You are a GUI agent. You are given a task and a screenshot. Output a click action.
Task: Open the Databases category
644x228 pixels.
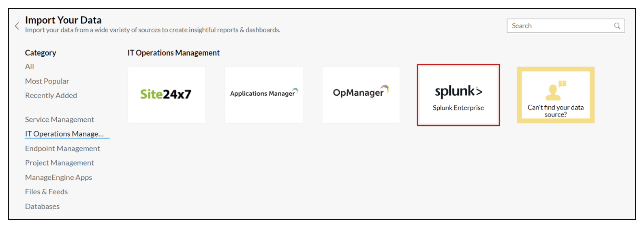pos(42,206)
